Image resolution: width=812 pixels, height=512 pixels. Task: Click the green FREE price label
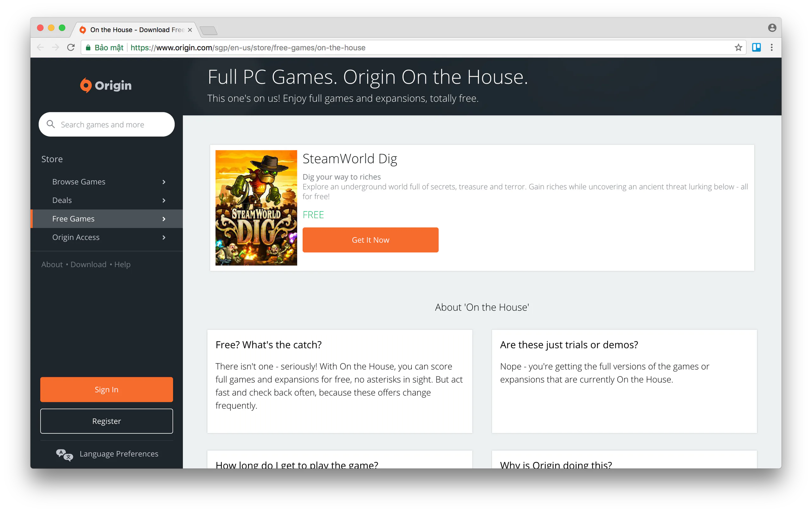(x=313, y=215)
